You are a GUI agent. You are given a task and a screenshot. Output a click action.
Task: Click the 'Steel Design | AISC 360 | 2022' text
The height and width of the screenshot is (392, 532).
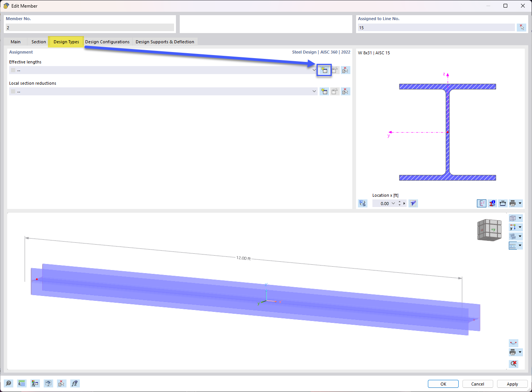tap(321, 52)
